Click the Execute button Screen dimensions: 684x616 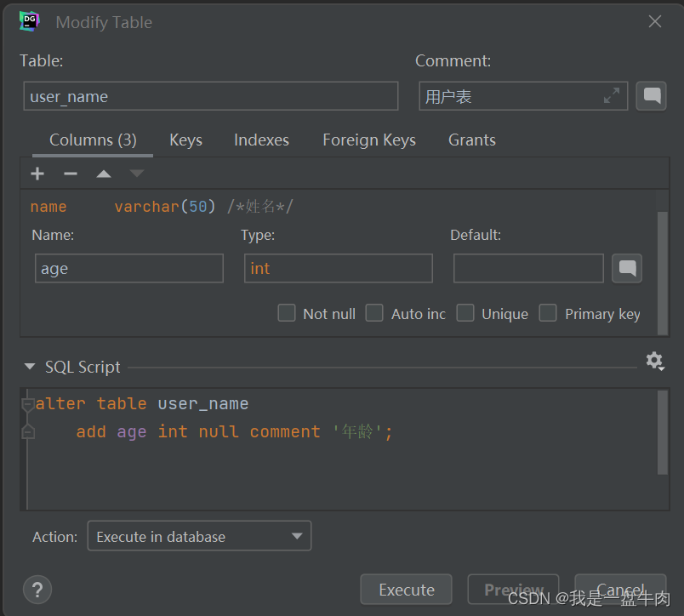click(406, 590)
